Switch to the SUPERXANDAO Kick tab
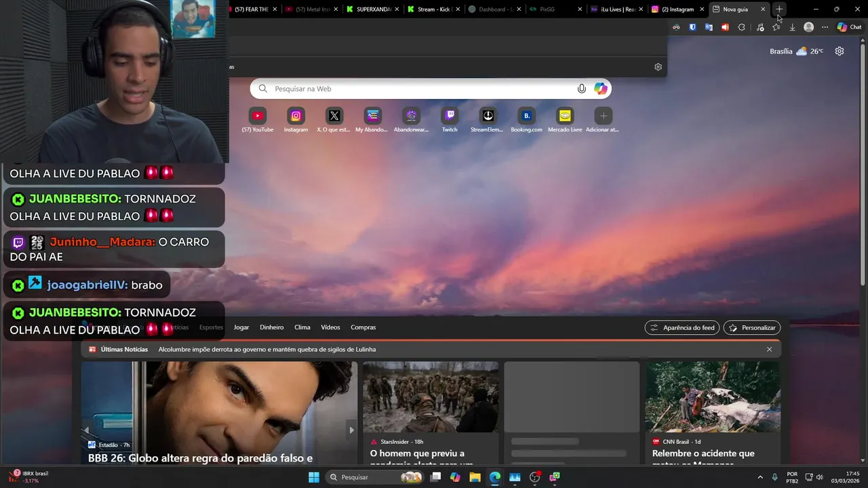The height and width of the screenshot is (488, 868). (372, 9)
